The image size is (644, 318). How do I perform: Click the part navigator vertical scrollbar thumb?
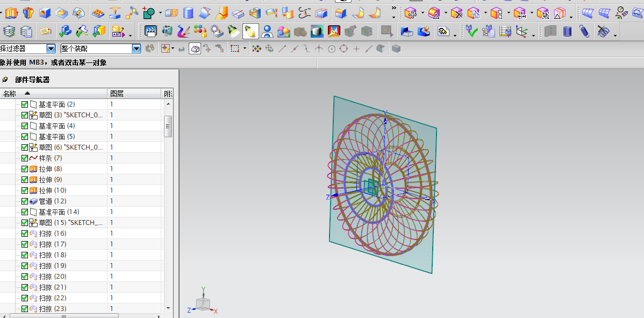coord(168,126)
